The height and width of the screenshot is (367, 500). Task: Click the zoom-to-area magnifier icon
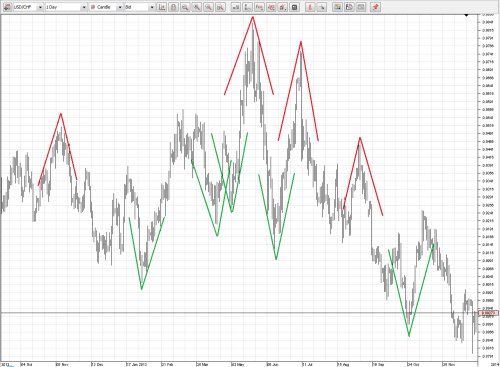[x=220, y=7]
